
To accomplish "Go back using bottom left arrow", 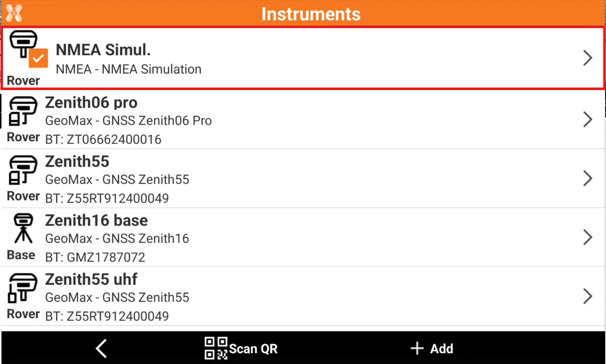I will pos(101,348).
